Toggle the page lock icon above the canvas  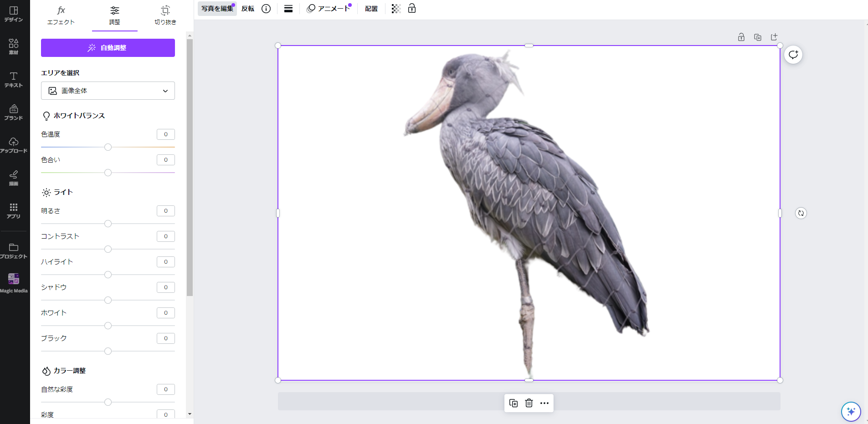pos(741,37)
